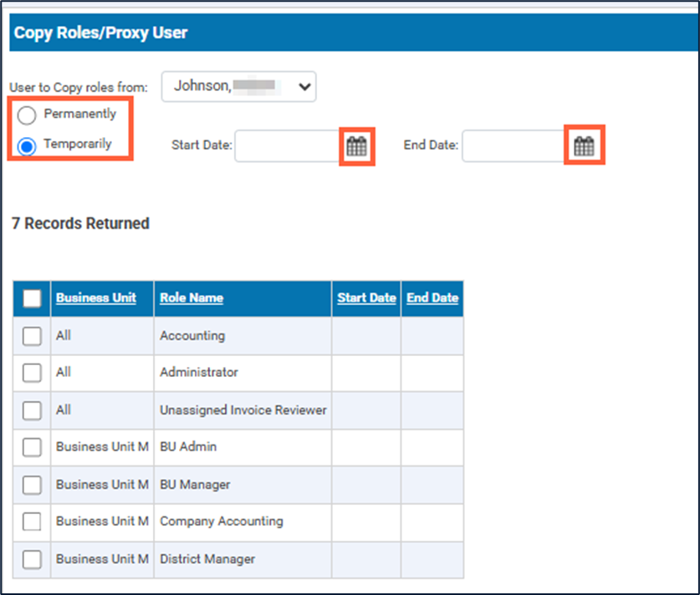Check the Unassigned Invoice Reviewer checkbox
Image resolution: width=700 pixels, height=595 pixels.
[32, 410]
